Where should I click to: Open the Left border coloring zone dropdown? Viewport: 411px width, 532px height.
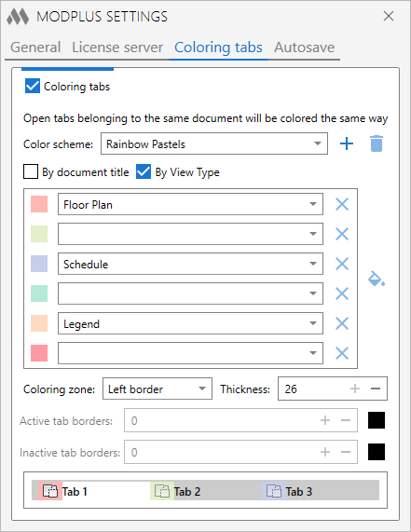[158, 389]
